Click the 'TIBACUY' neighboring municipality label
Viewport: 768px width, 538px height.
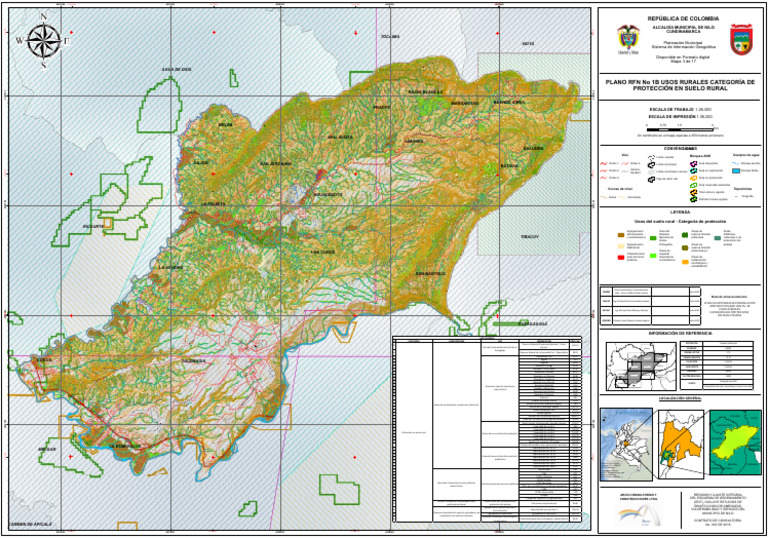coord(530,236)
